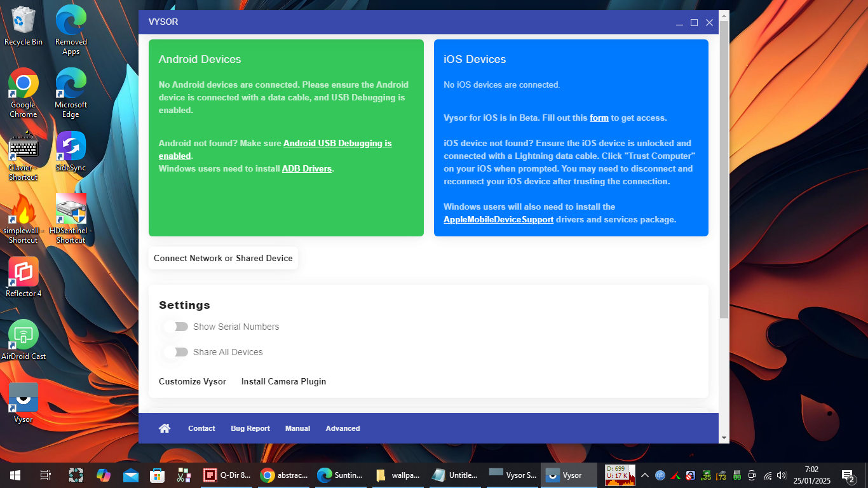Open the Windows Start menu
Image resolution: width=868 pixels, height=488 pixels.
(15, 475)
